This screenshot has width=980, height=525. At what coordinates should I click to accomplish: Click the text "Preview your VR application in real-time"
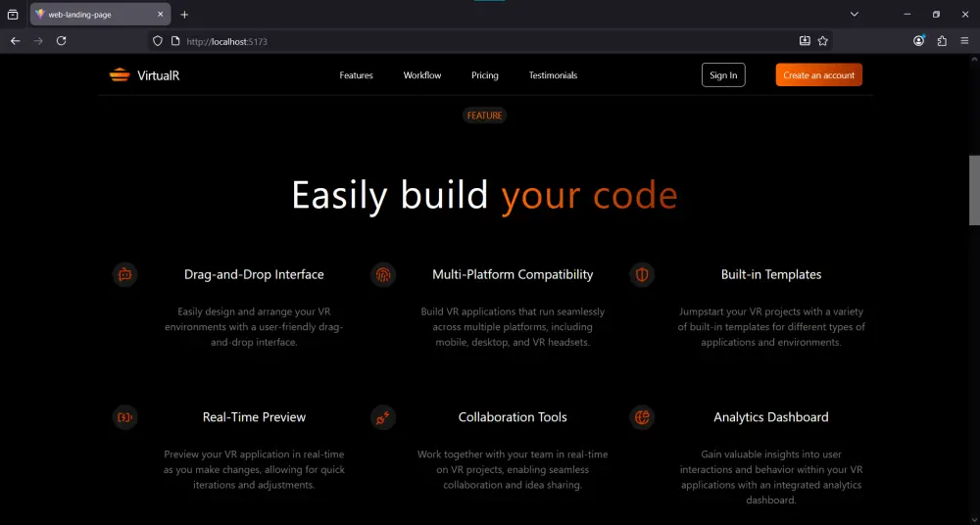[254, 454]
